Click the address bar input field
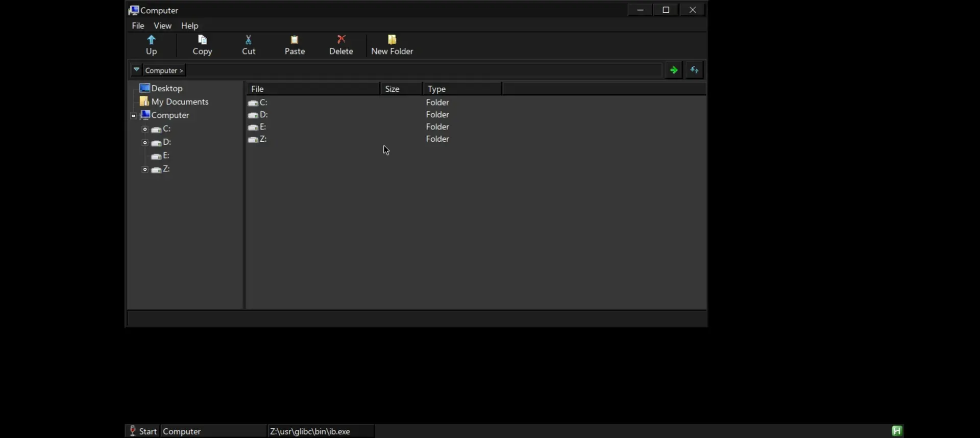 [x=424, y=70]
